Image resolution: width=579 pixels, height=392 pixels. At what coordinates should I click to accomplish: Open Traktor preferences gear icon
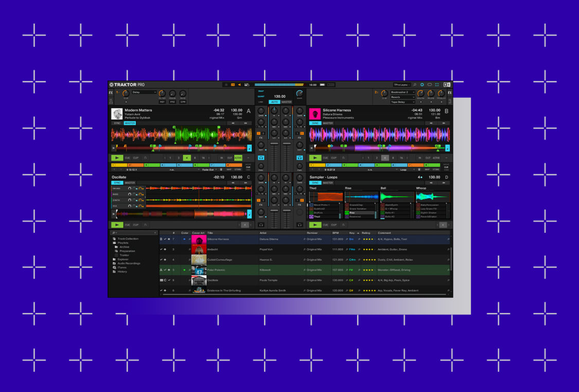click(x=422, y=85)
